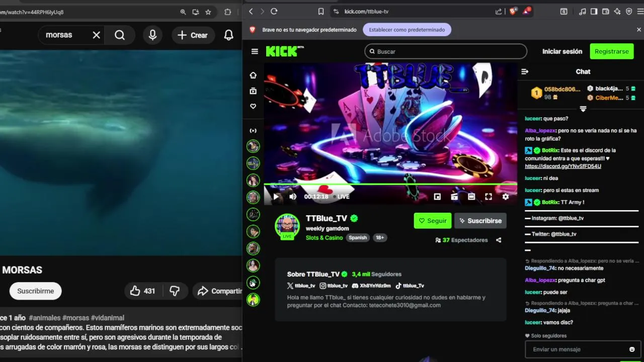Open the Brave VPN shield icon
This screenshot has width=644, height=362.
[629, 12]
